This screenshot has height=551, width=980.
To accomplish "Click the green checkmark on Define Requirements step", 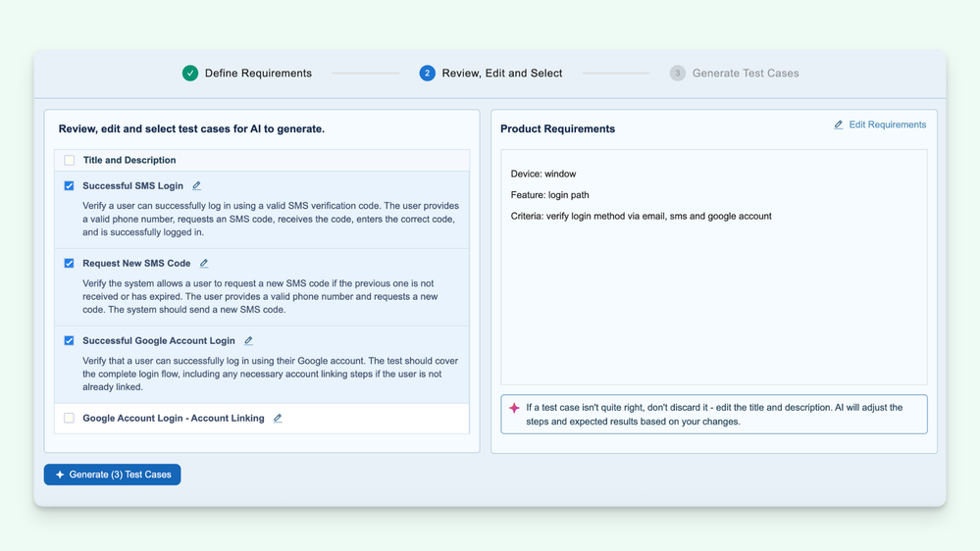I will [x=190, y=74].
